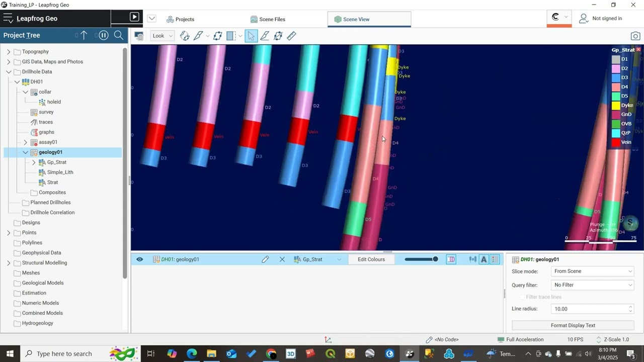Collapse project tree with up arrow
Screen dimensions: 644x362
pos(84,35)
